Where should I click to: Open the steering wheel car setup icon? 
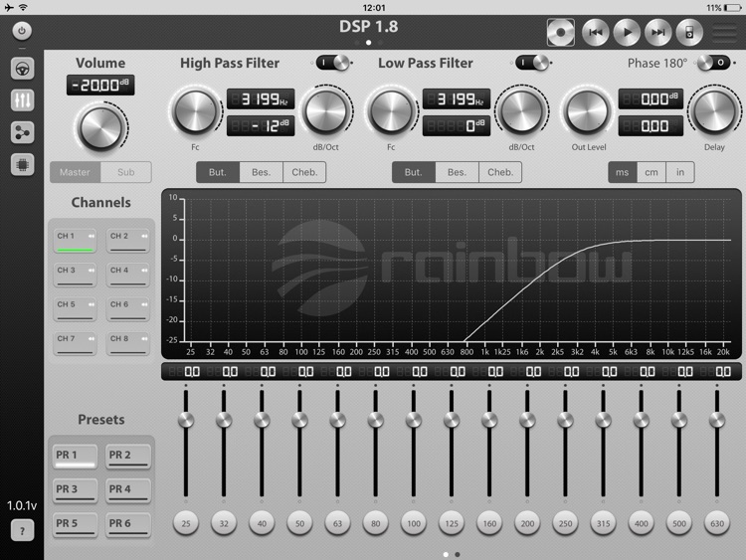point(22,69)
